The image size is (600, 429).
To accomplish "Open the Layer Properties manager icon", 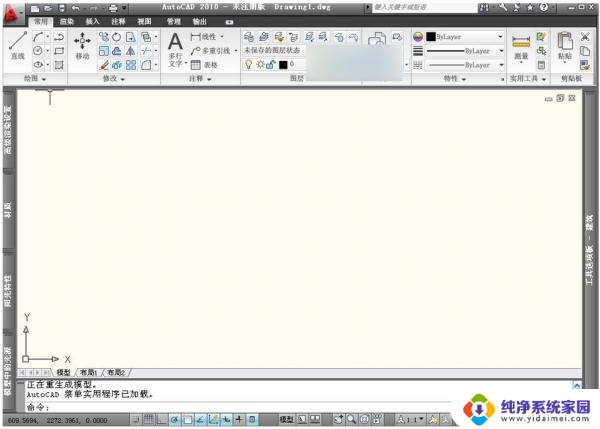I will click(249, 37).
